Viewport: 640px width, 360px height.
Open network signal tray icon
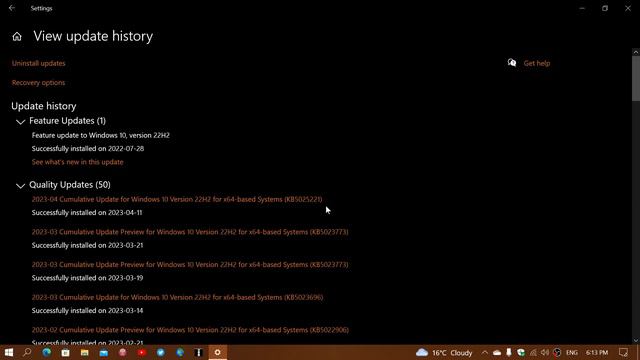(x=533, y=352)
